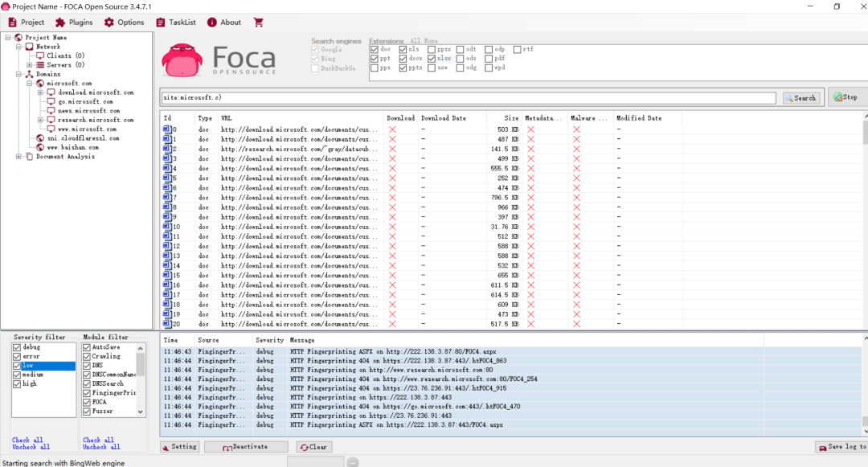Viewport: 868px width, 467px height.
Task: Select the news.microsoft.com host icon
Action: (51, 111)
